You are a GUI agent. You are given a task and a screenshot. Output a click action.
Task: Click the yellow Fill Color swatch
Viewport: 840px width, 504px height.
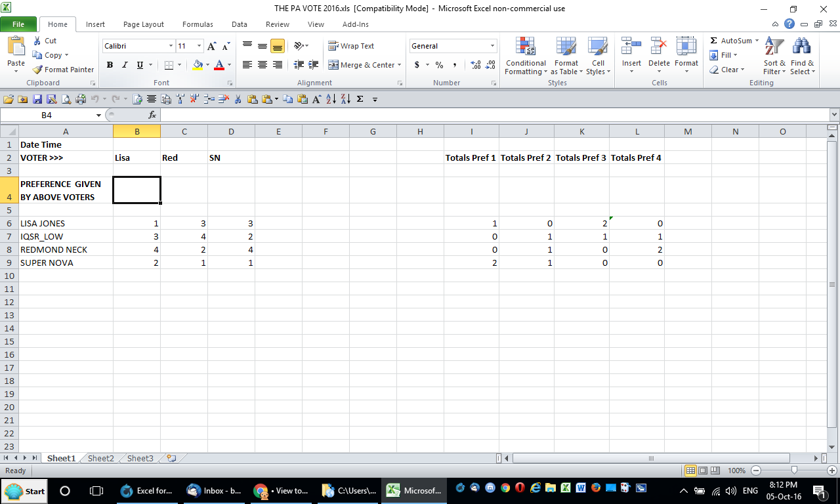198,65
